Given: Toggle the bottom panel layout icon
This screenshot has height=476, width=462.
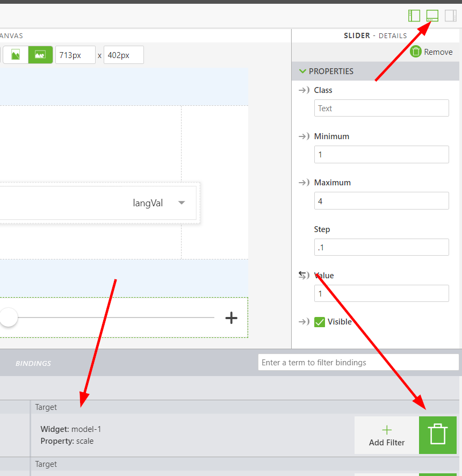Looking at the screenshot, I should coord(432,16).
